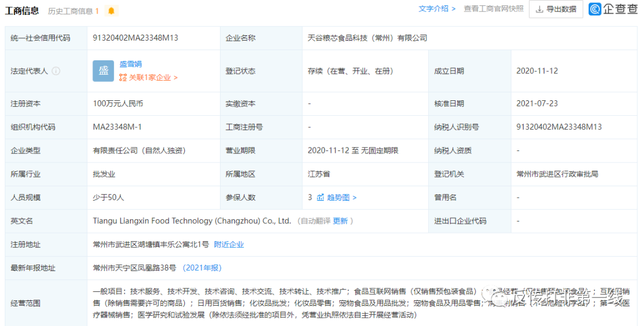
Task: Select credit code 91320402MA23348M13 in first row
Action: (135, 38)
